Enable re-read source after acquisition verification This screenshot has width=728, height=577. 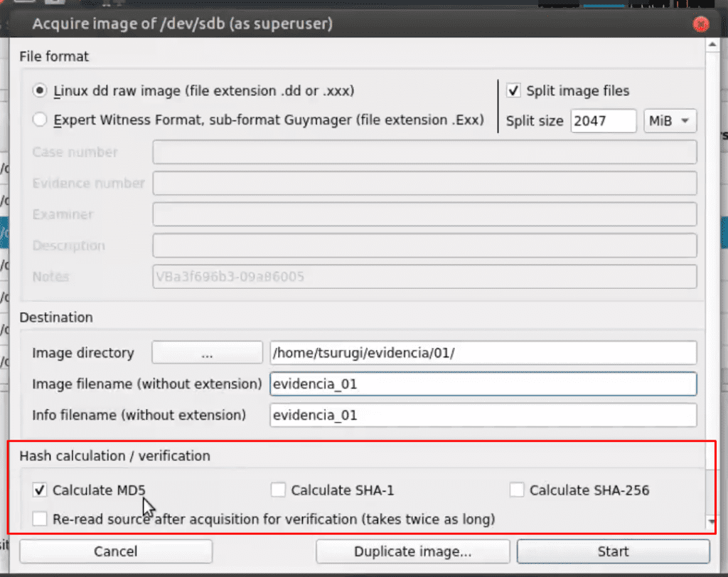tap(40, 519)
